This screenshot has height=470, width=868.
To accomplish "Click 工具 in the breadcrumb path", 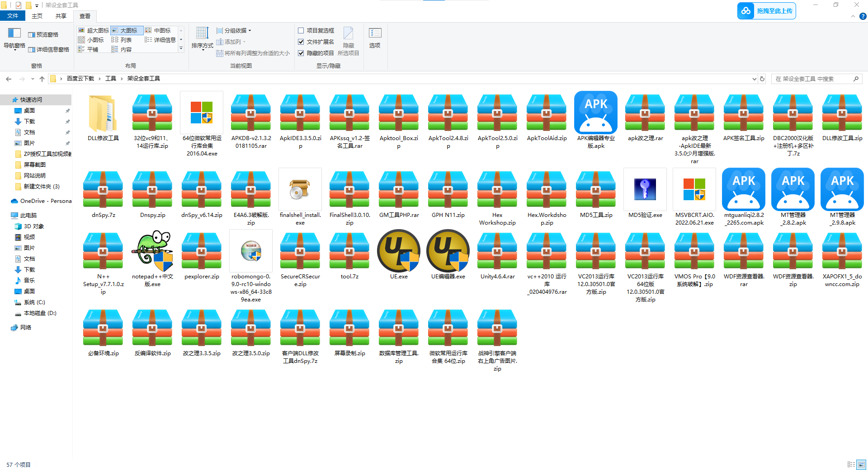I will click(x=111, y=79).
